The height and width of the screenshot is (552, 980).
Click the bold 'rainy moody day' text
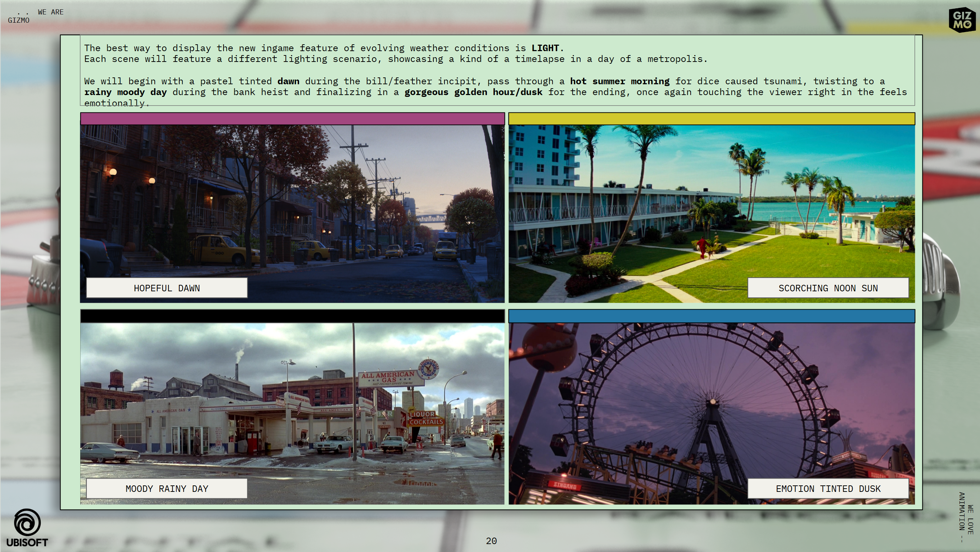tap(125, 92)
